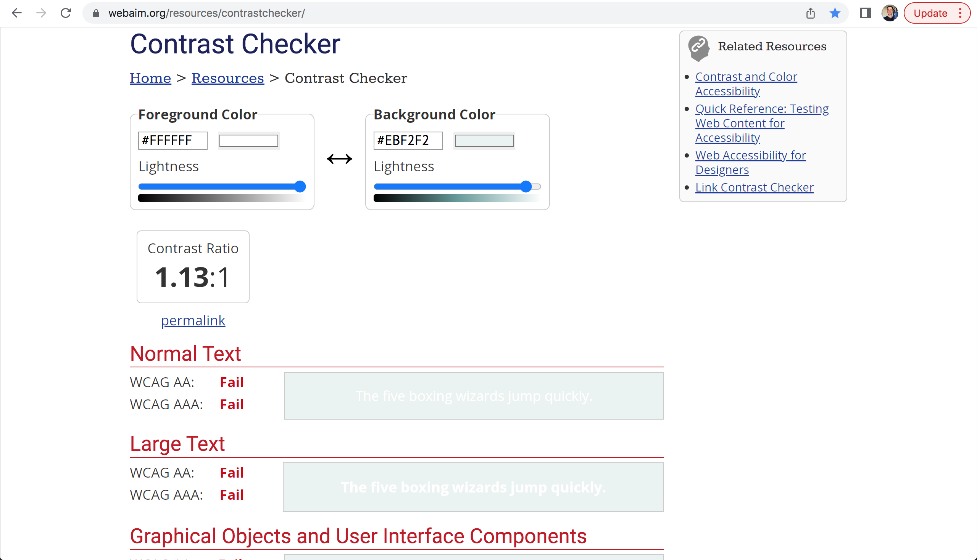977x560 pixels.
Task: Click the background hex input field
Action: (408, 140)
